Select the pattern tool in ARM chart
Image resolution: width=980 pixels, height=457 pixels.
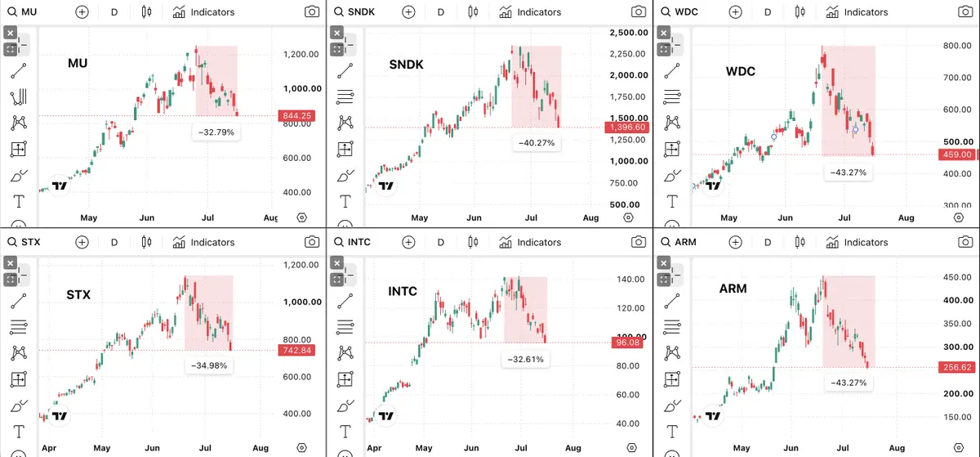tap(671, 352)
